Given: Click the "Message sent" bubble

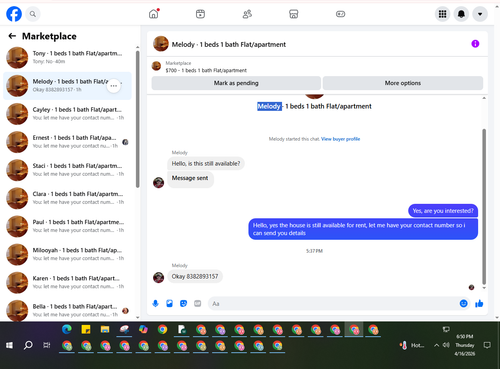Looking at the screenshot, I should coord(190,179).
